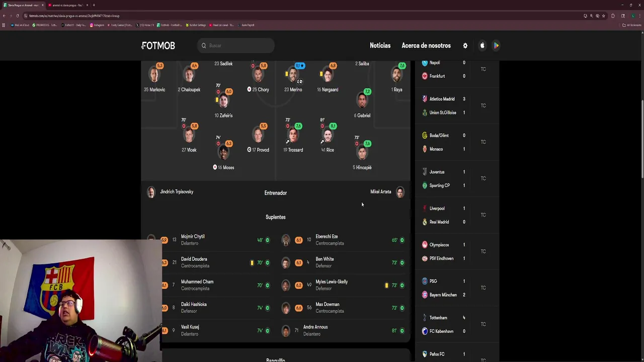644x362 pixels.
Task: Click the Google Play store icon
Action: tap(496, 46)
